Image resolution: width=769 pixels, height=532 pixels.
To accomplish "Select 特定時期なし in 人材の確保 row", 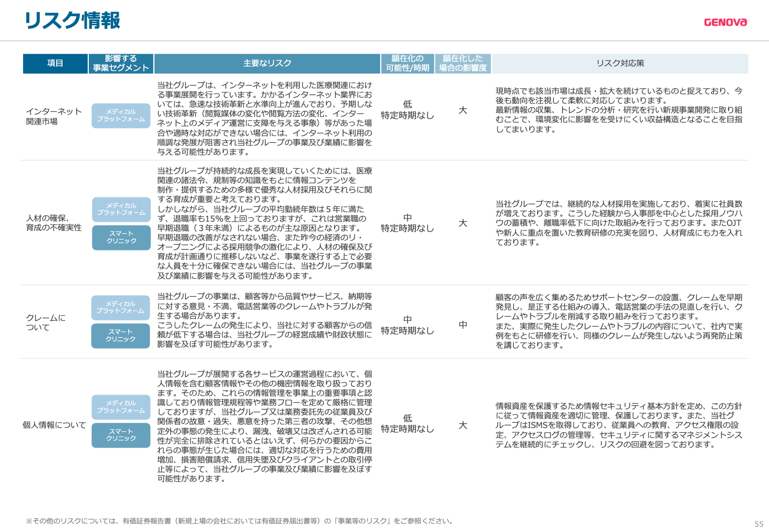I will [x=408, y=228].
